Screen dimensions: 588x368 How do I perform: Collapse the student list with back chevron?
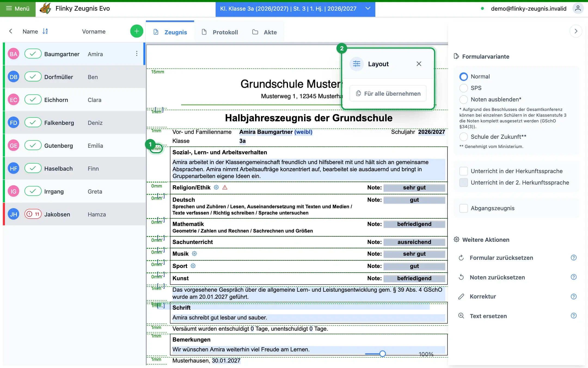coord(11,31)
